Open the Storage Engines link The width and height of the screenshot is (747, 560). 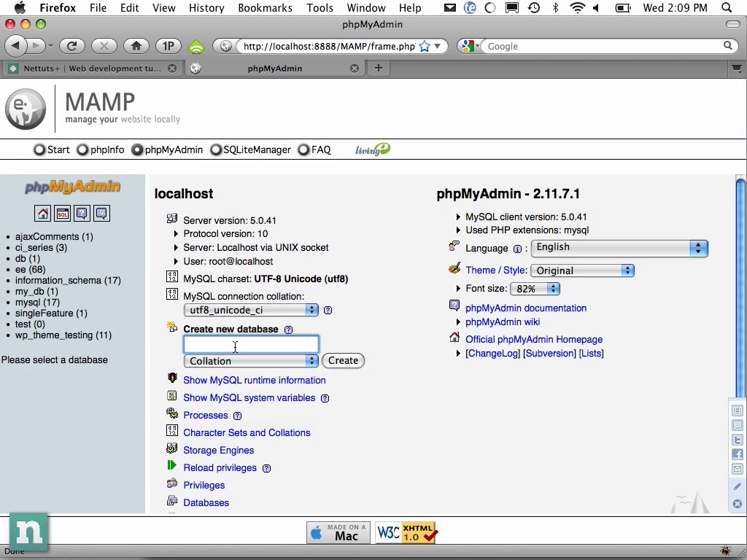pyautogui.click(x=219, y=451)
